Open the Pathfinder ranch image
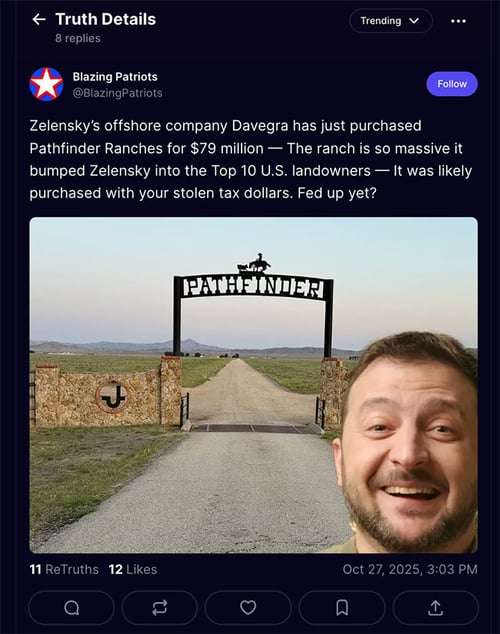 [x=253, y=385]
